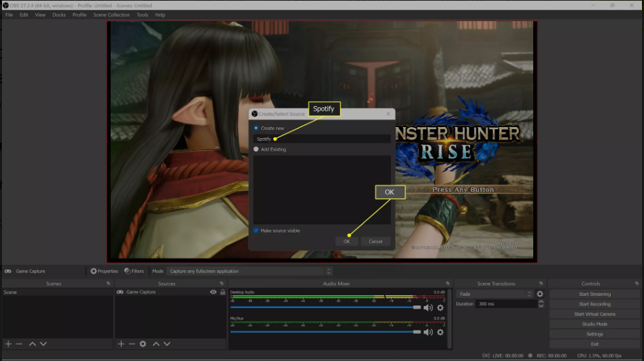Open the Scene Collection menu
The width and height of the screenshot is (644, 361).
[112, 15]
